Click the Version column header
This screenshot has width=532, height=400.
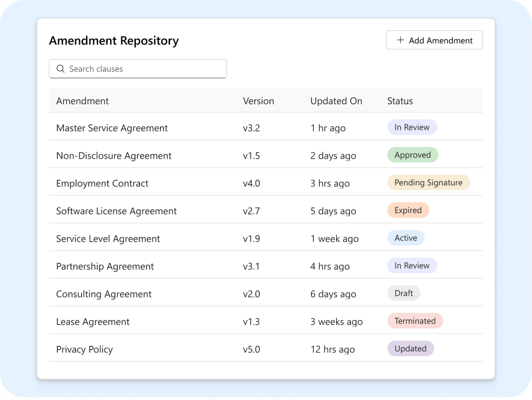click(x=258, y=101)
